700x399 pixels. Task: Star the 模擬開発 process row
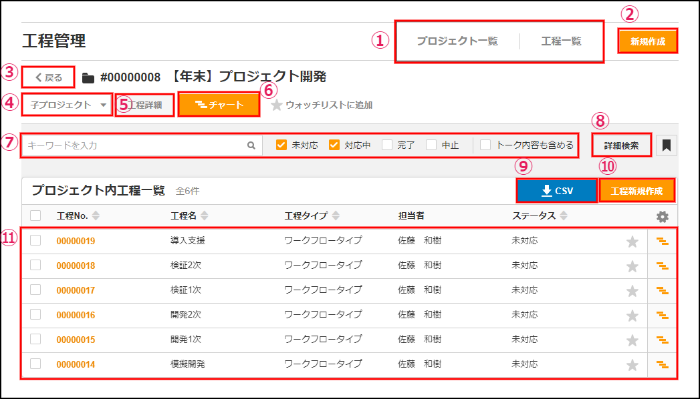pyautogui.click(x=632, y=365)
